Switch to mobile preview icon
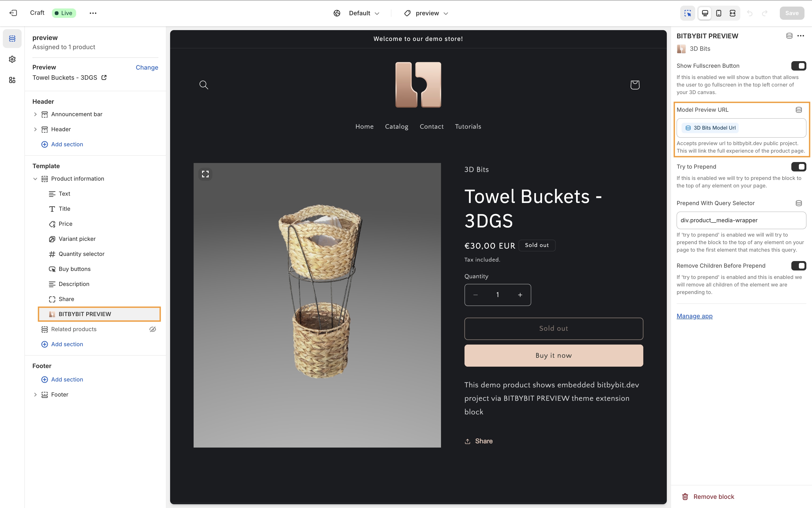Screen dimensions: 812x508 (x=719, y=13)
